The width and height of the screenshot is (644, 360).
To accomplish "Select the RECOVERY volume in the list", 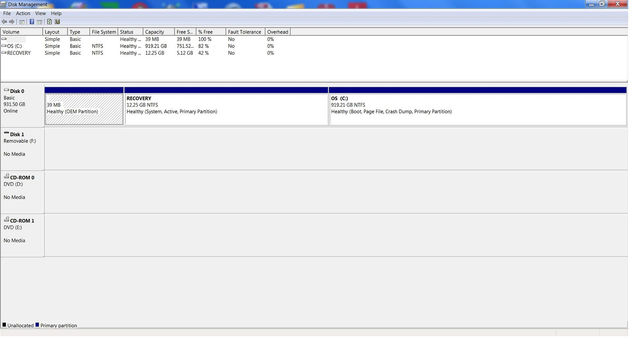I will [19, 53].
